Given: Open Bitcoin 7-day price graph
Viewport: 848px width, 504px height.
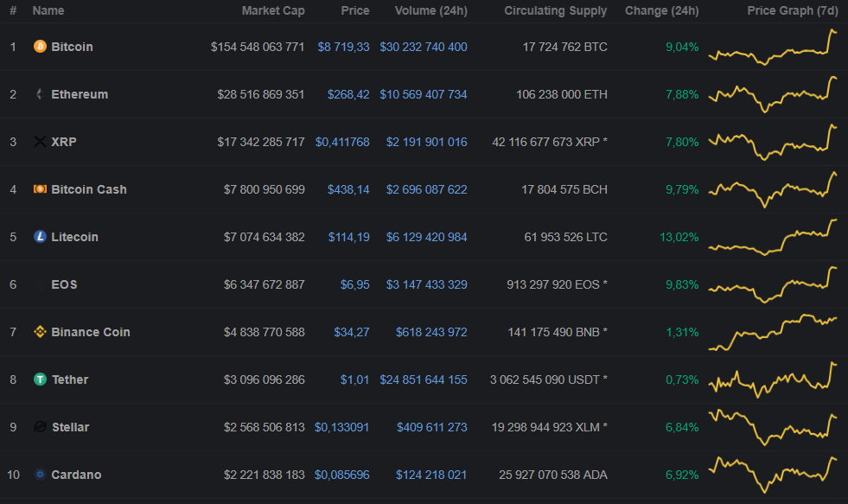Looking at the screenshot, I should pyautogui.click(x=774, y=48).
